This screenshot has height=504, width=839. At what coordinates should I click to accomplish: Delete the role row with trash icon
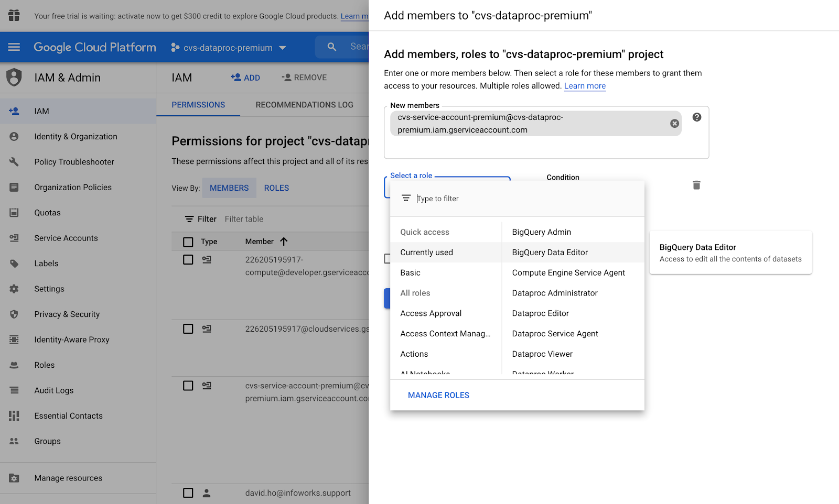coord(696,185)
